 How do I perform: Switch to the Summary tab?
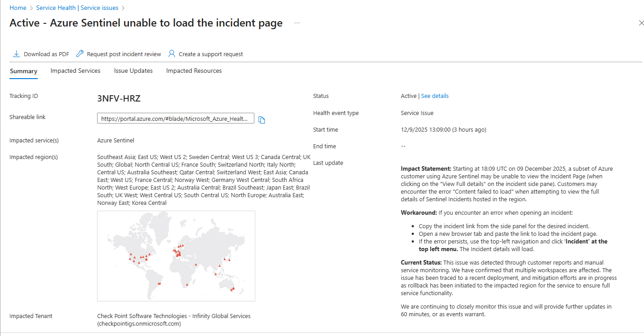coord(23,71)
